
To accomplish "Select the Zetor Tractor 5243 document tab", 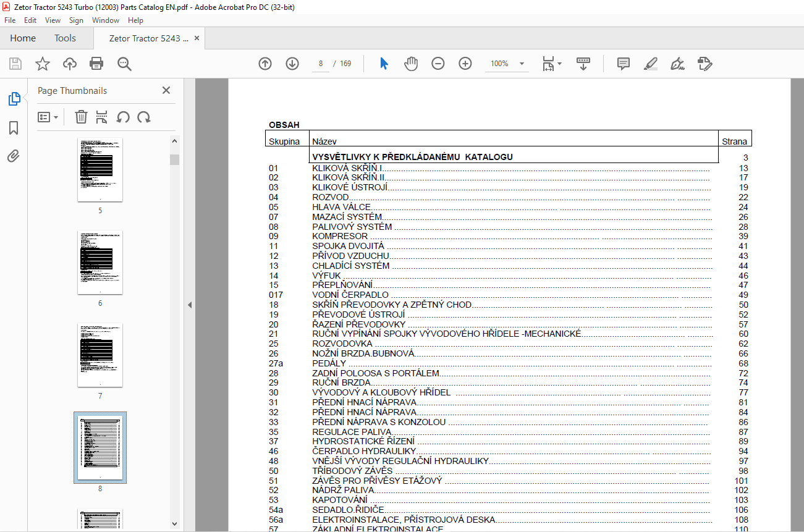I will (148, 38).
